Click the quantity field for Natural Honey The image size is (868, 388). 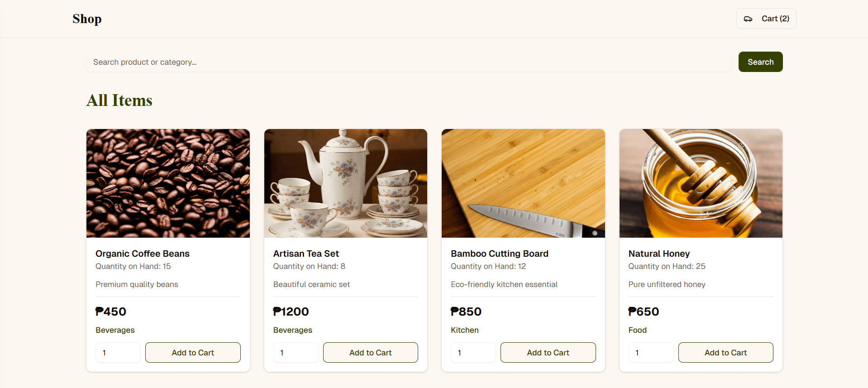651,352
